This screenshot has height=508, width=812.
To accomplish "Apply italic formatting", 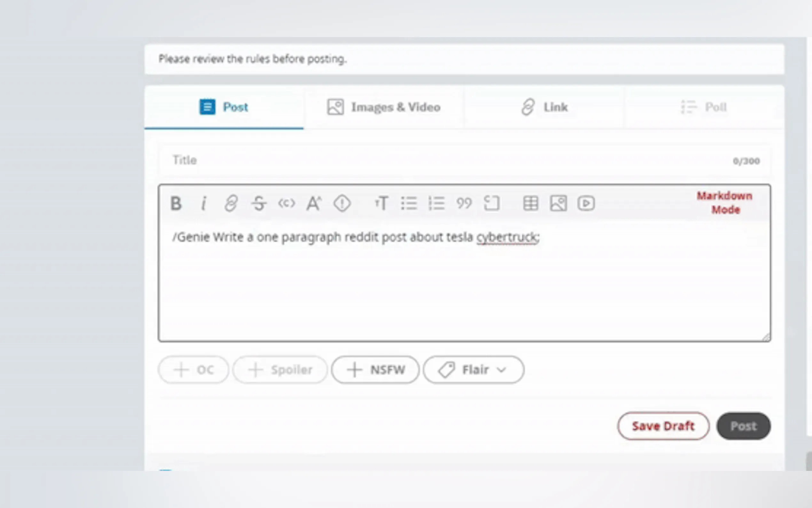I will [203, 203].
